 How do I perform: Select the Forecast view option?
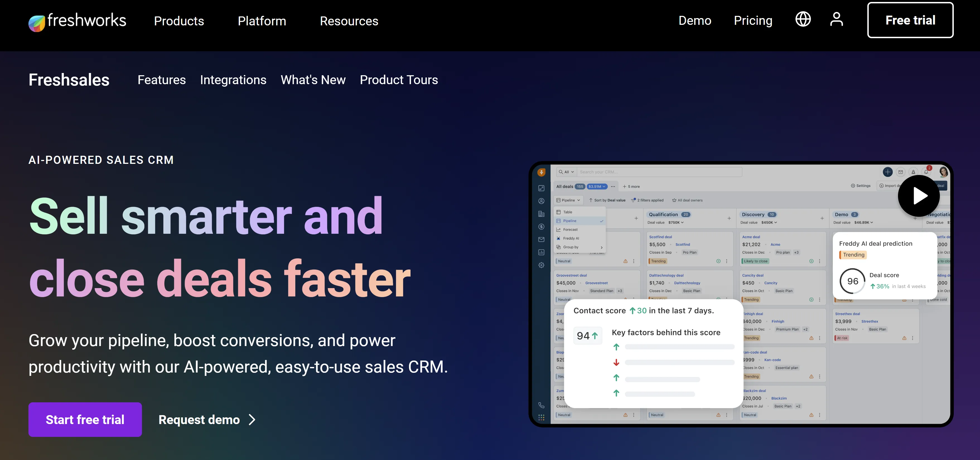pyautogui.click(x=580, y=230)
